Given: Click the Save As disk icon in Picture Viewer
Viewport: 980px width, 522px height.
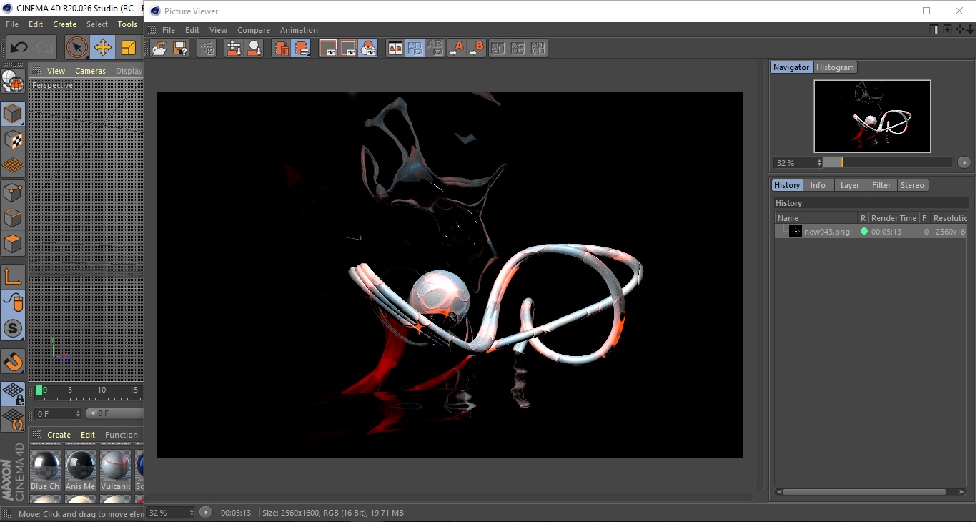Looking at the screenshot, I should [181, 49].
